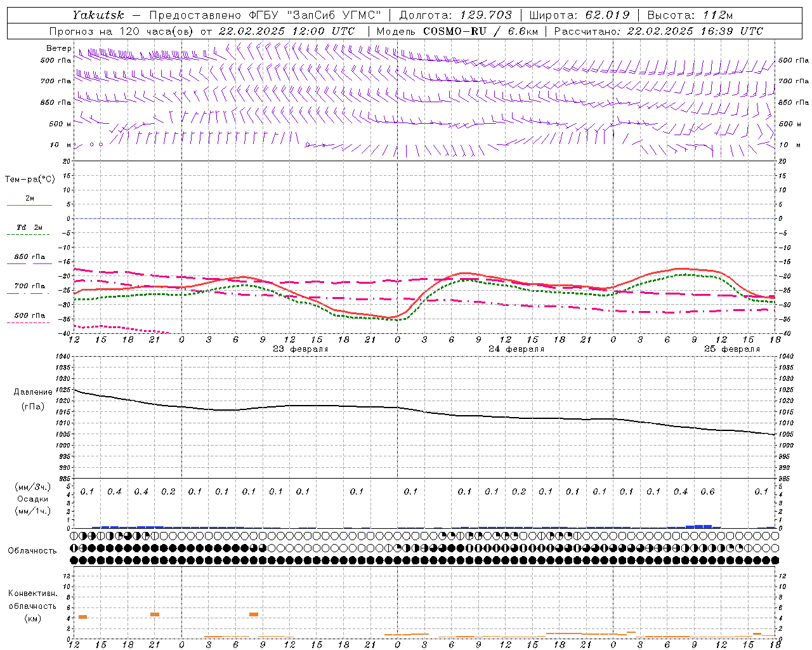The width and height of the screenshot is (812, 650).
Task: Select the Высота: 112м header field
Action: [x=690, y=15]
